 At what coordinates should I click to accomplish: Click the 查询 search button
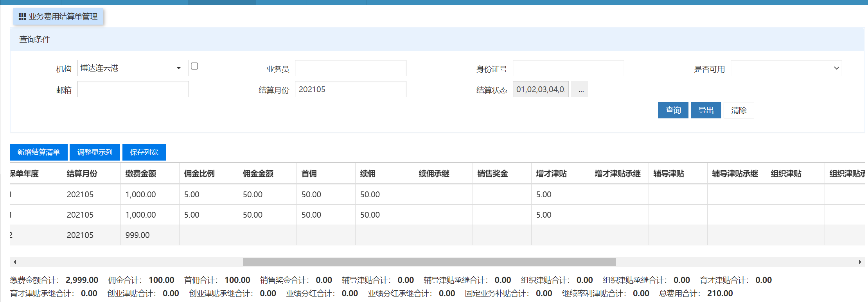point(673,110)
